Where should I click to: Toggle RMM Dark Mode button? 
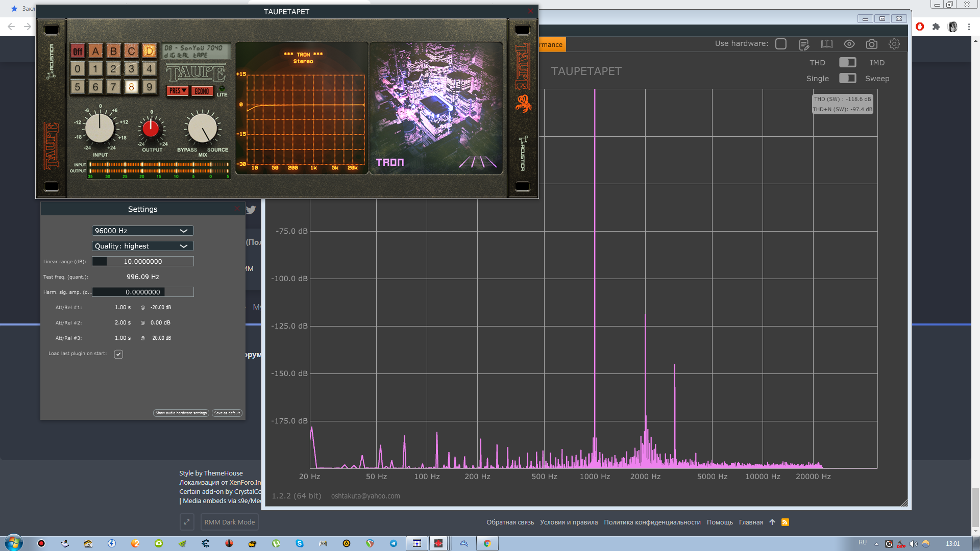click(230, 522)
